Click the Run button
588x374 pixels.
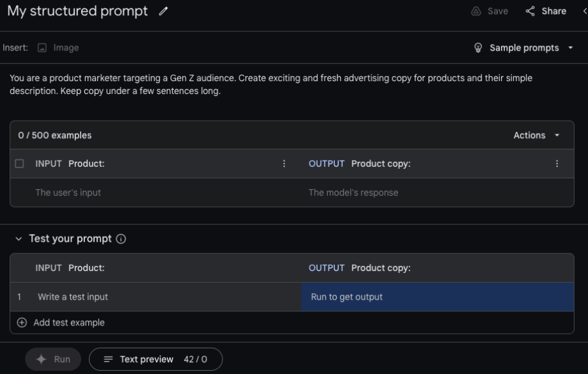(54, 359)
